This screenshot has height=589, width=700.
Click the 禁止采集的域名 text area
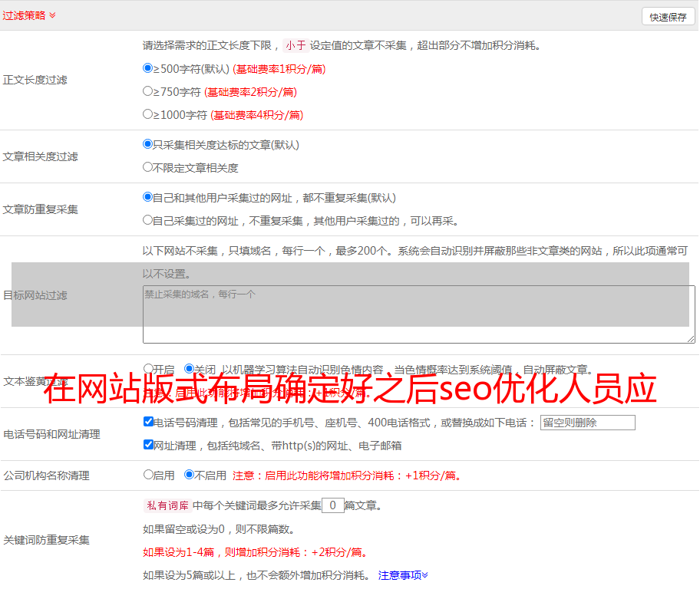tap(418, 314)
